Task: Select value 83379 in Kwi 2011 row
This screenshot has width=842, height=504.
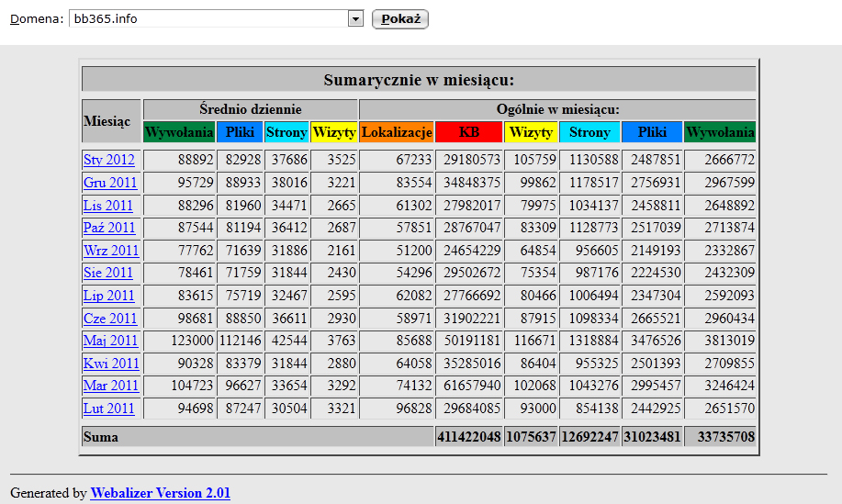Action: point(243,364)
